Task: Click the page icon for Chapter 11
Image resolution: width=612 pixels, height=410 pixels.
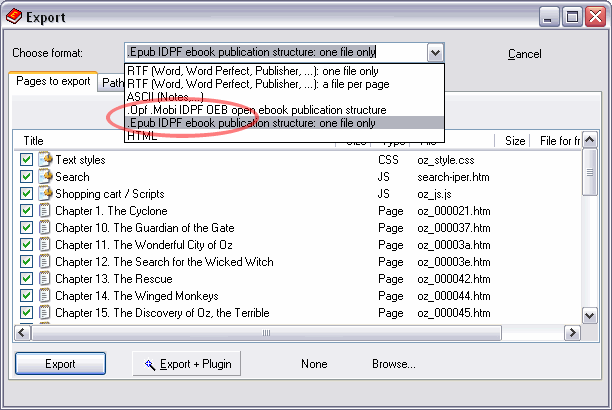Action: 45,244
